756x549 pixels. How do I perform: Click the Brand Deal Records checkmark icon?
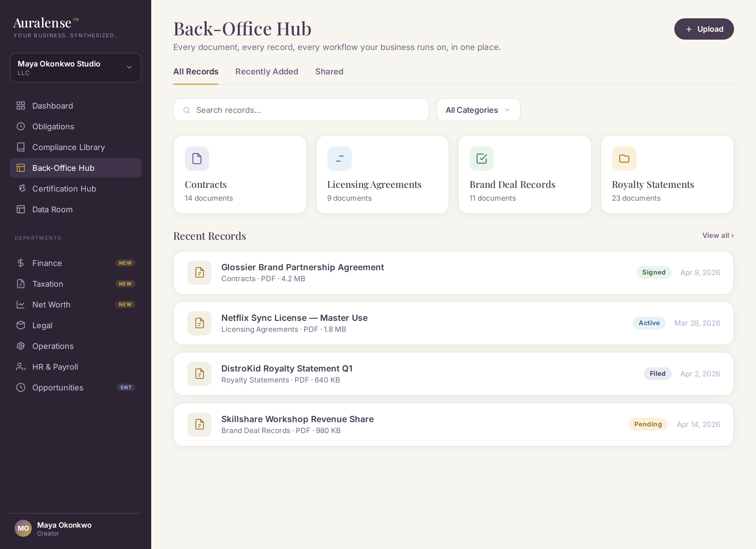tap(482, 158)
